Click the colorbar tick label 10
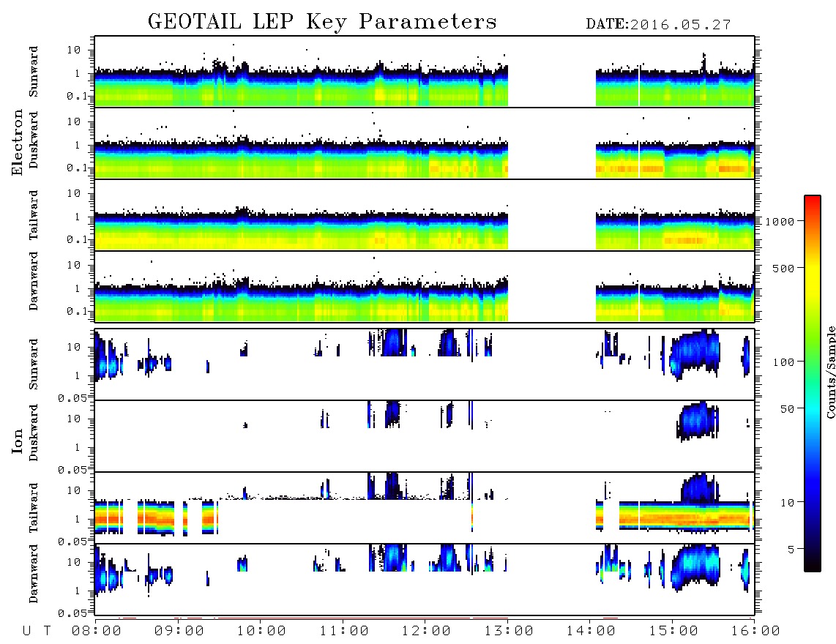This screenshot has width=836, height=644. coord(787,502)
